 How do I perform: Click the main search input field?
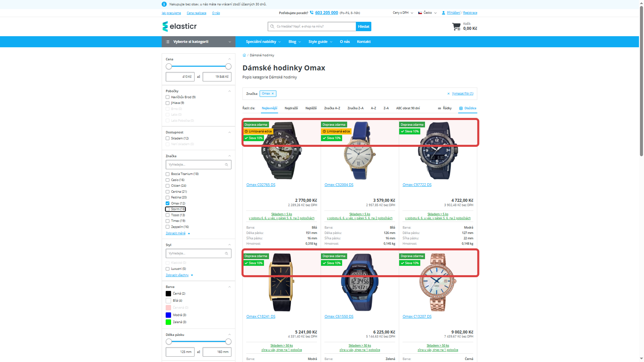pyautogui.click(x=312, y=26)
